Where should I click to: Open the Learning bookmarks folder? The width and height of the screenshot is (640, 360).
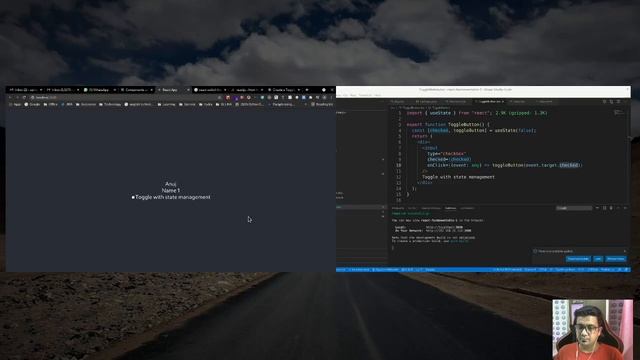tap(166, 104)
